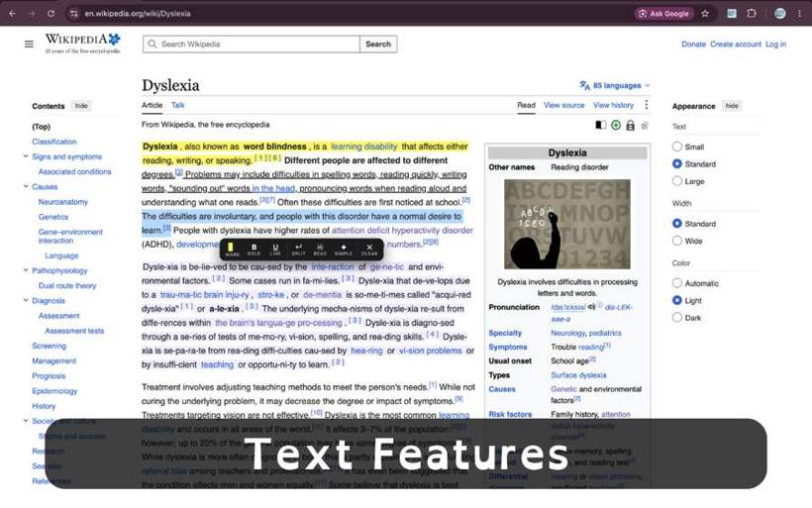Open the teal extension icon in browser toolbar
Screen dimensions: 812x508
coord(731,14)
